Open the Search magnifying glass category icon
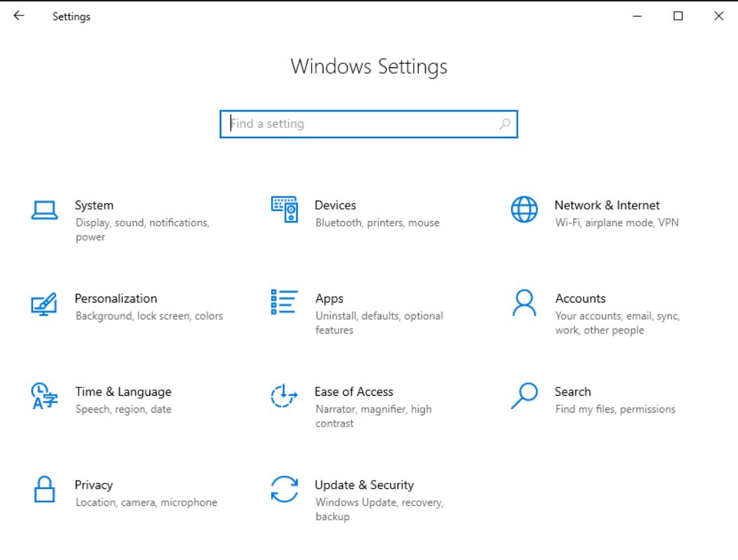The width and height of the screenshot is (738, 560). click(525, 396)
